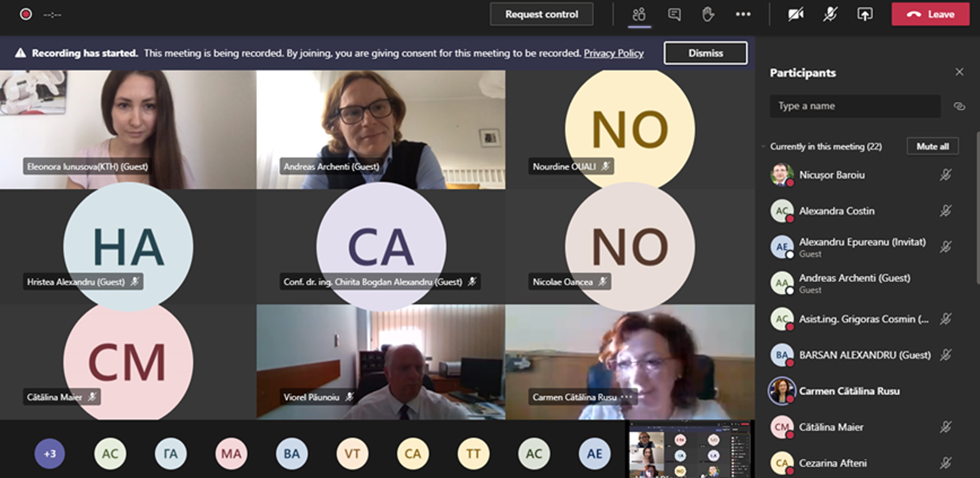The width and height of the screenshot is (980, 478).
Task: Dismiss the recording notification
Action: click(x=705, y=53)
